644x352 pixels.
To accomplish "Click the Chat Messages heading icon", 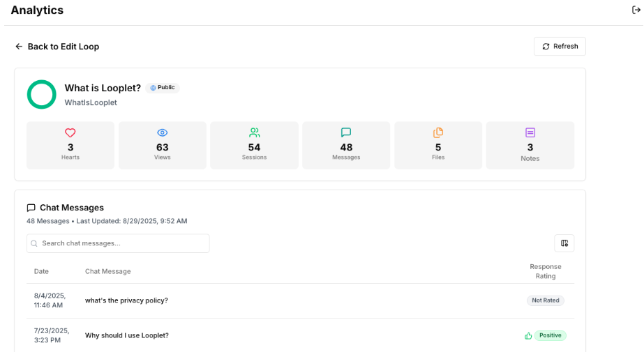I will point(31,208).
